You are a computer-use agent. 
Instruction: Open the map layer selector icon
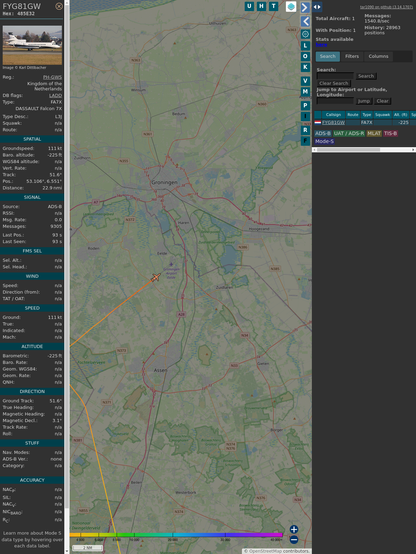(291, 6)
